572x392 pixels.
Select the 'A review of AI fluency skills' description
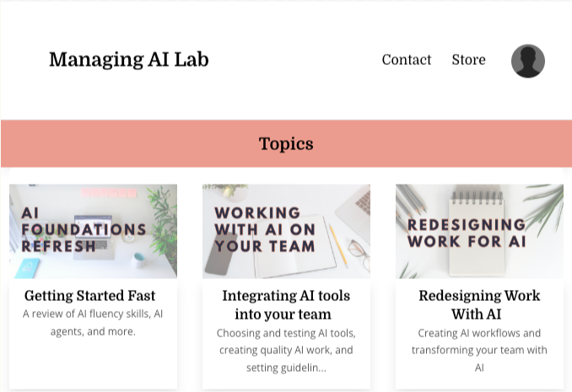coord(93,322)
